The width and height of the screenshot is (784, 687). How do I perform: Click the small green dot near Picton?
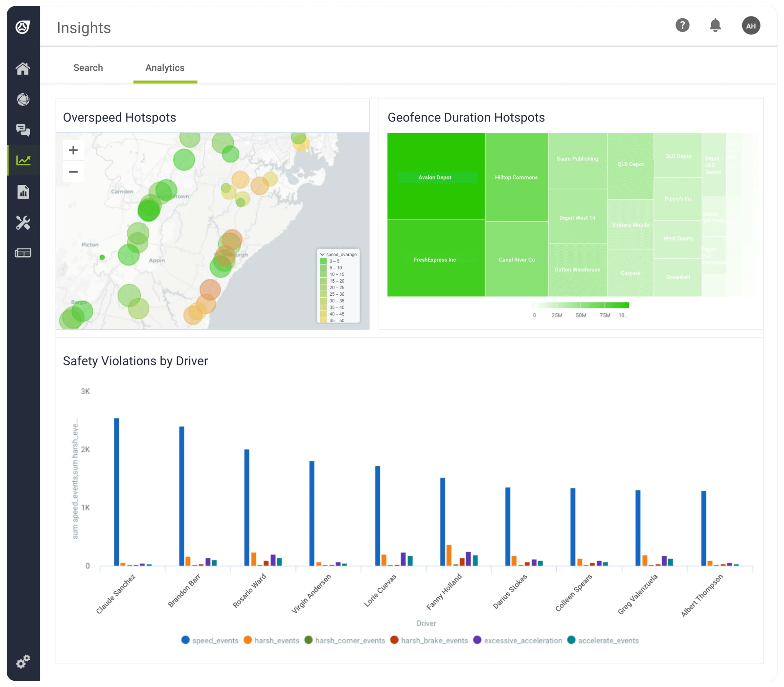click(102, 257)
